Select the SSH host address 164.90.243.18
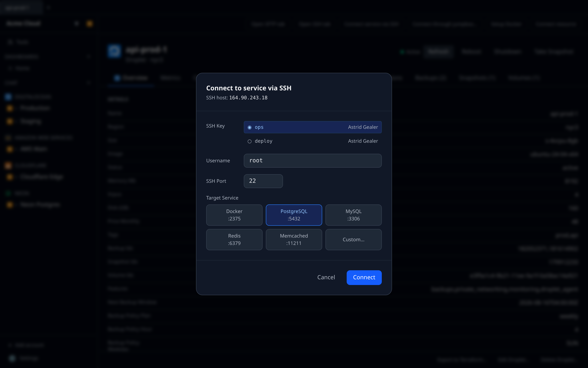This screenshot has height=368, width=588. pos(248,98)
